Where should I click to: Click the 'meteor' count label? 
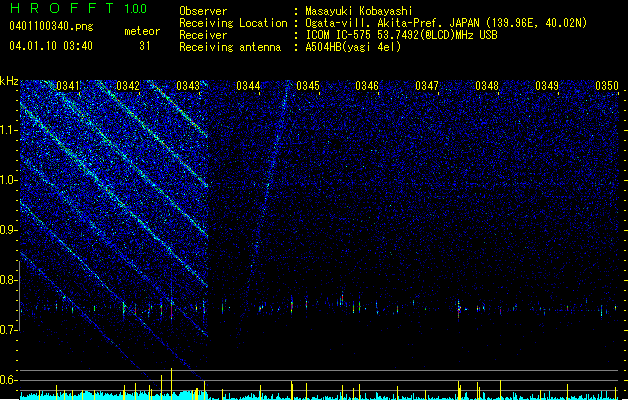pyautogui.click(x=142, y=31)
